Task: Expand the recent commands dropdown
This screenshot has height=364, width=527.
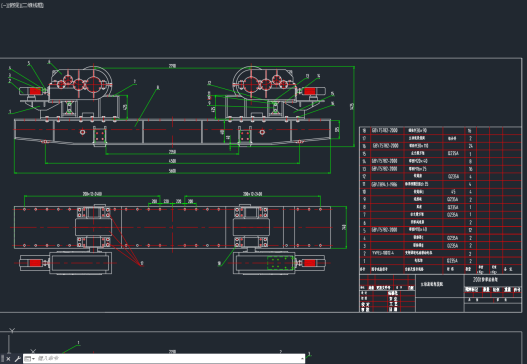Action: point(30,359)
